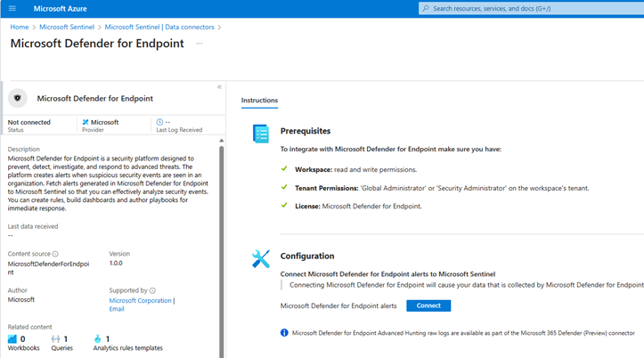
Task: Click the Workbooks chart icon
Action: 12,339
